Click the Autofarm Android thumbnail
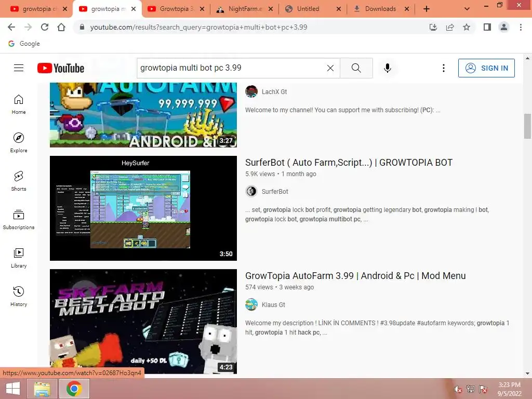Viewport: 532px width, 399px height. [x=143, y=115]
